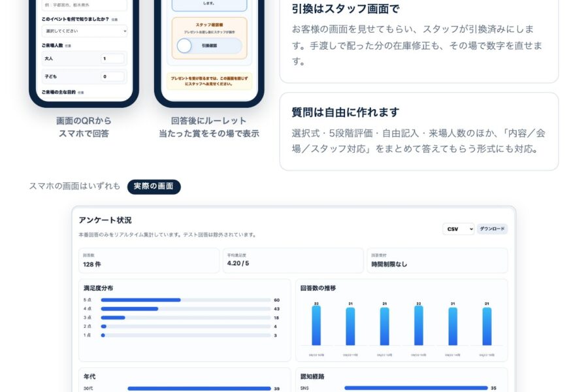Click the 128 件 response count card
The width and height of the screenshot is (588, 392).
point(149,260)
